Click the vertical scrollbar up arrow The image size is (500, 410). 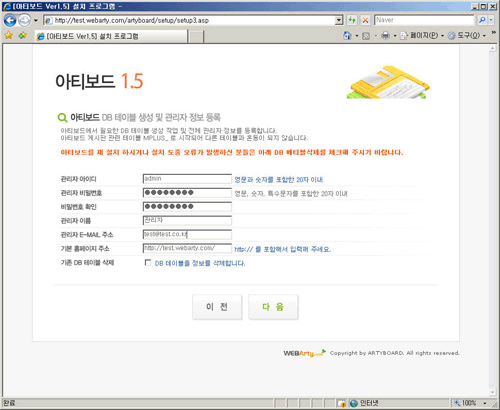[493, 49]
